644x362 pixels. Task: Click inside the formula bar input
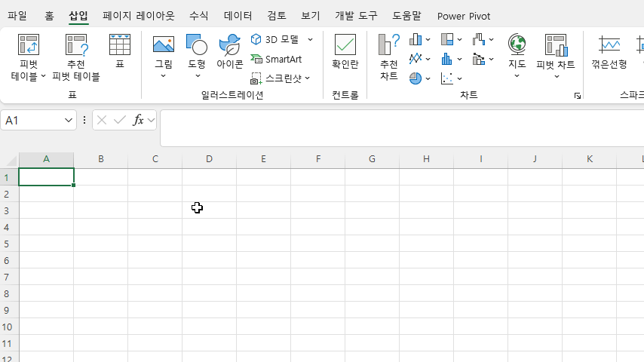[x=402, y=128]
